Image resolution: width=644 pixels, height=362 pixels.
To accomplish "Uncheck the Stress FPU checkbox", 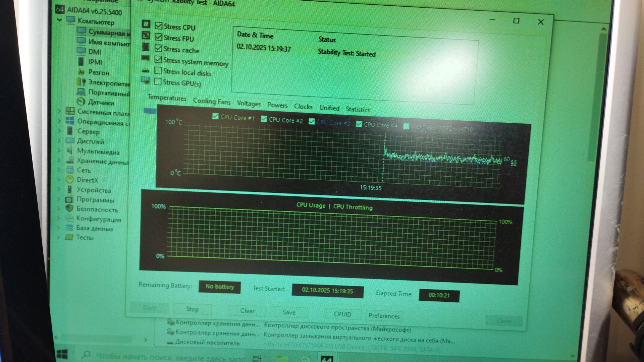I will click(159, 37).
